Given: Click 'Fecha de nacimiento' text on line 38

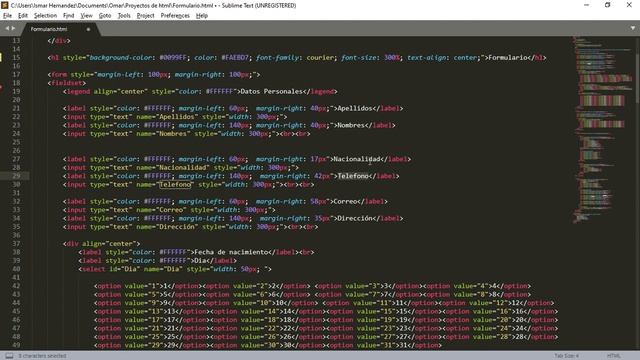Looking at the screenshot, I should click(x=231, y=252).
